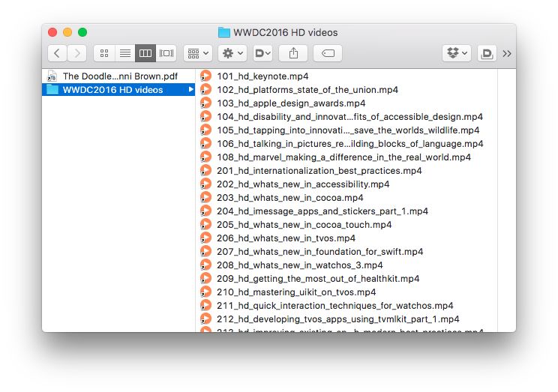Screen dimensions: 558x392
Task: Select the 106_hd_talking_in_pictures file
Action: [x=347, y=144]
